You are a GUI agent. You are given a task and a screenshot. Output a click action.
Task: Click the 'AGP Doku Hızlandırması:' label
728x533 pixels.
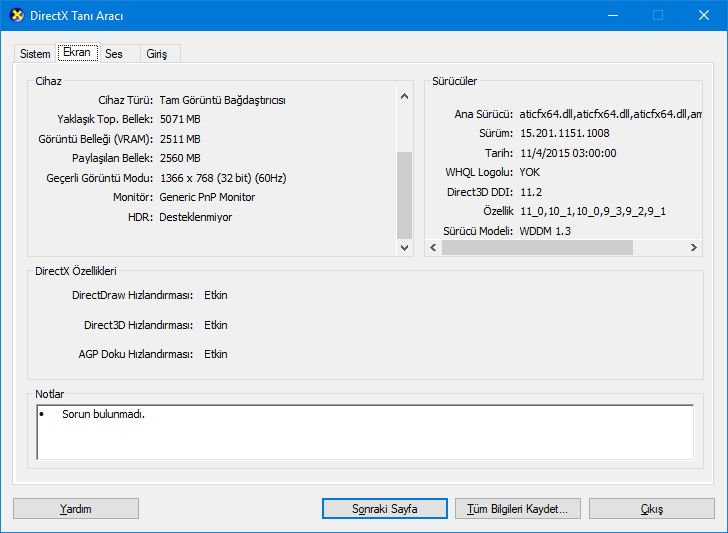pyautogui.click(x=136, y=354)
